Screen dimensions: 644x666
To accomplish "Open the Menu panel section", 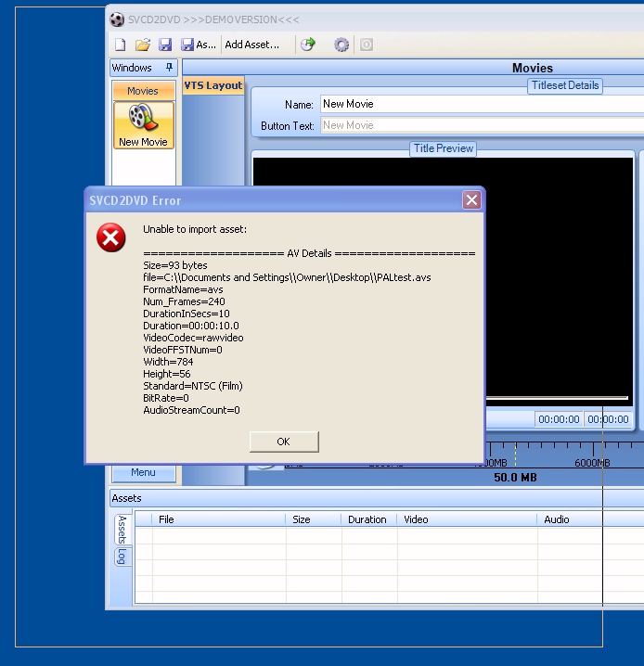I will [x=143, y=472].
